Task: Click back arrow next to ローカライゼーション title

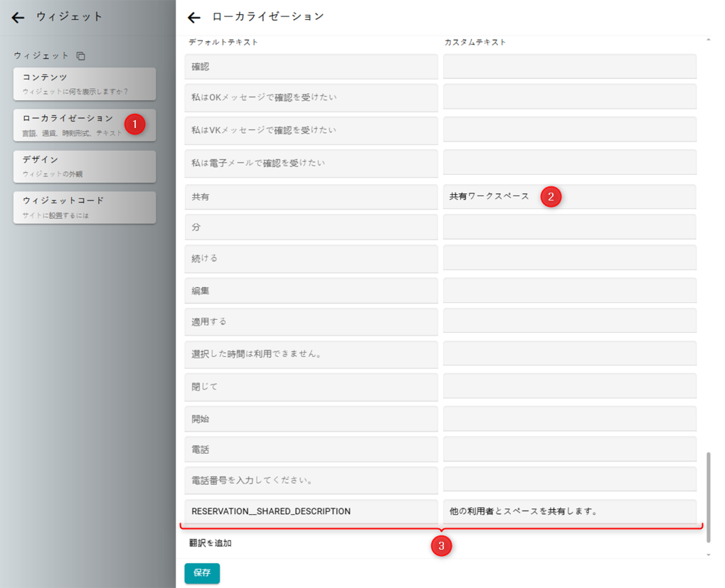Action: 194,18
